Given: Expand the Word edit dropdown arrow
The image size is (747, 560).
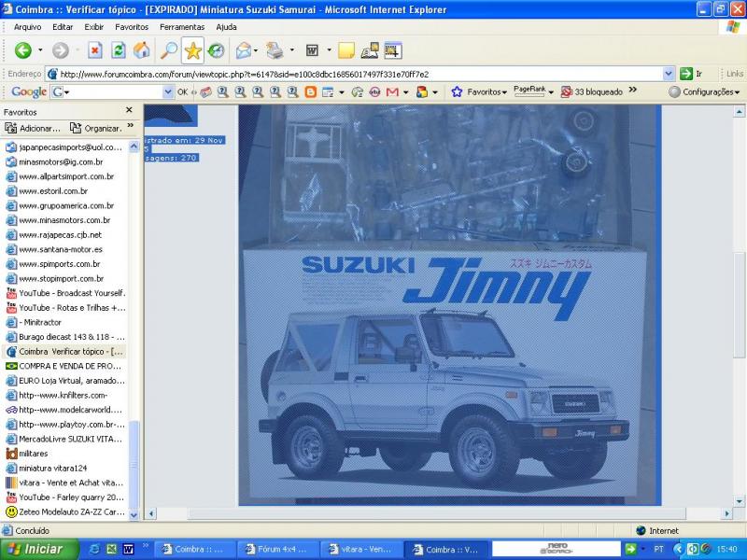Looking at the screenshot, I should click(x=329, y=50).
